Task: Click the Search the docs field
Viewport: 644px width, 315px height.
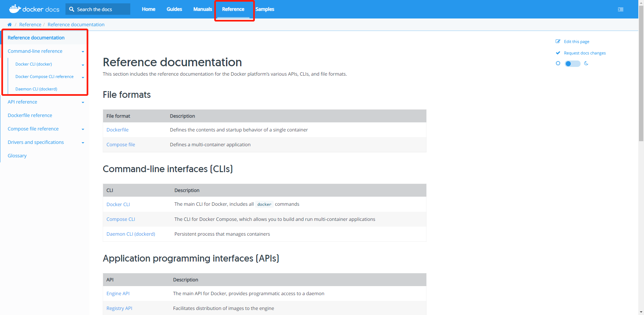Action: click(x=98, y=9)
